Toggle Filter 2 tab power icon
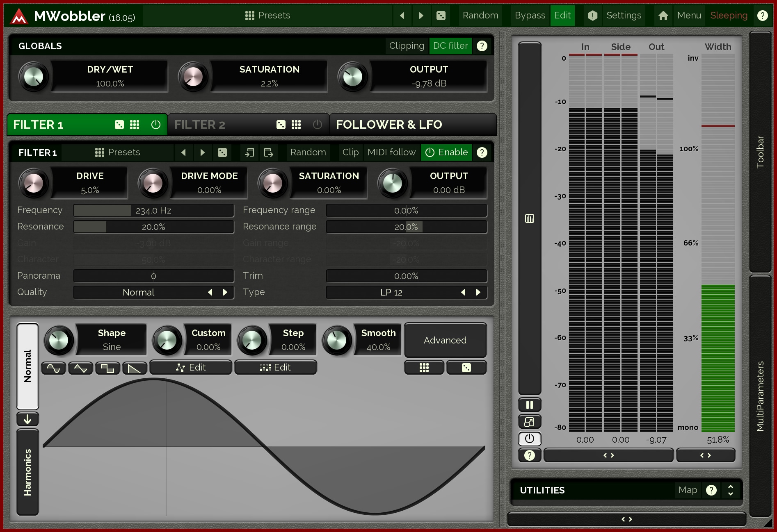Viewport: 777px width, 532px height. 318,125
